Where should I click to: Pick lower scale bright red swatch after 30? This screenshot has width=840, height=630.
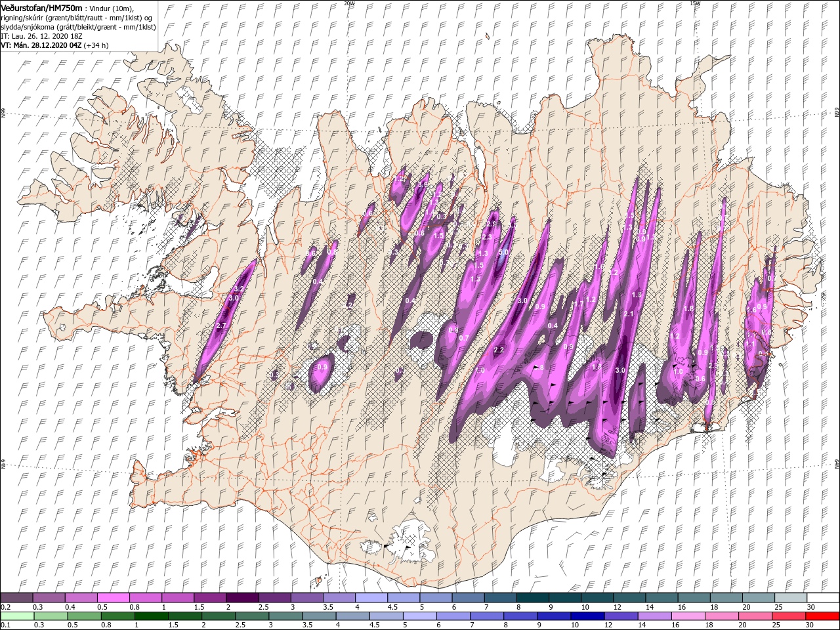[x=822, y=616]
